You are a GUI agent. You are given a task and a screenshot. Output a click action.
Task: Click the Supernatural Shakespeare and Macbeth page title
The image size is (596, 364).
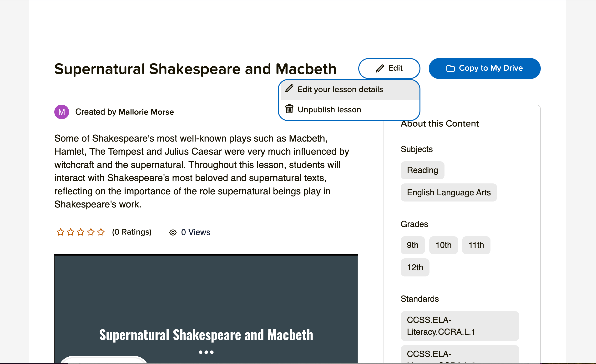pos(195,69)
